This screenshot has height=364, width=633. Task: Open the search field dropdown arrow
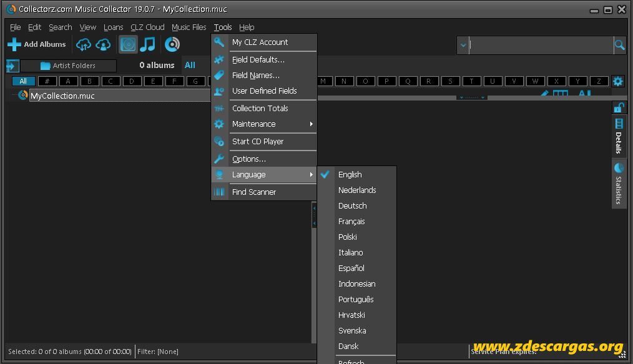[x=463, y=45]
